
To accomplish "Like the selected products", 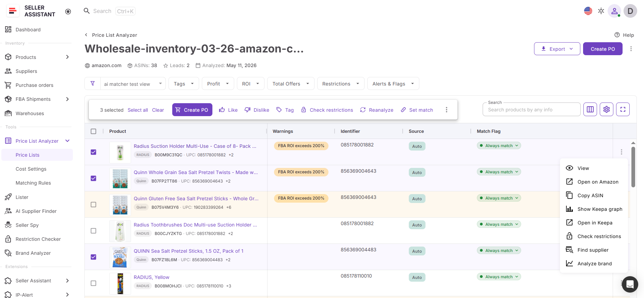I will (x=228, y=110).
